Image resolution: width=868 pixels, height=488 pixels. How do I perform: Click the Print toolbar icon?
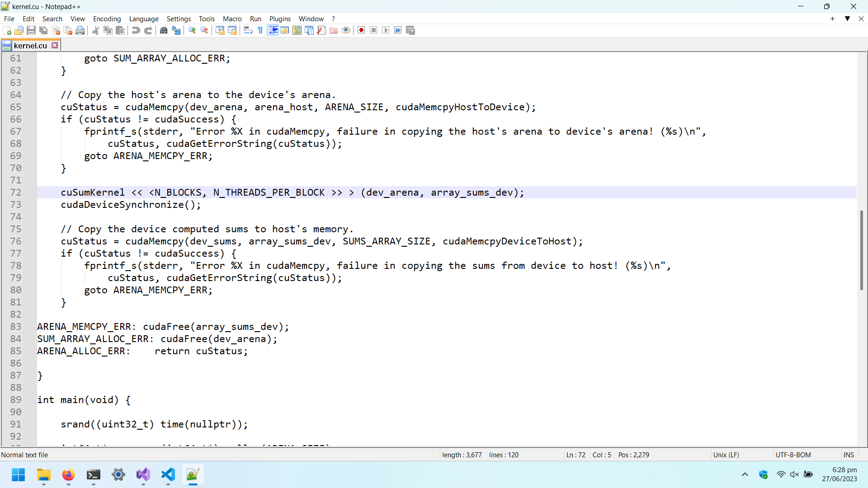point(80,30)
